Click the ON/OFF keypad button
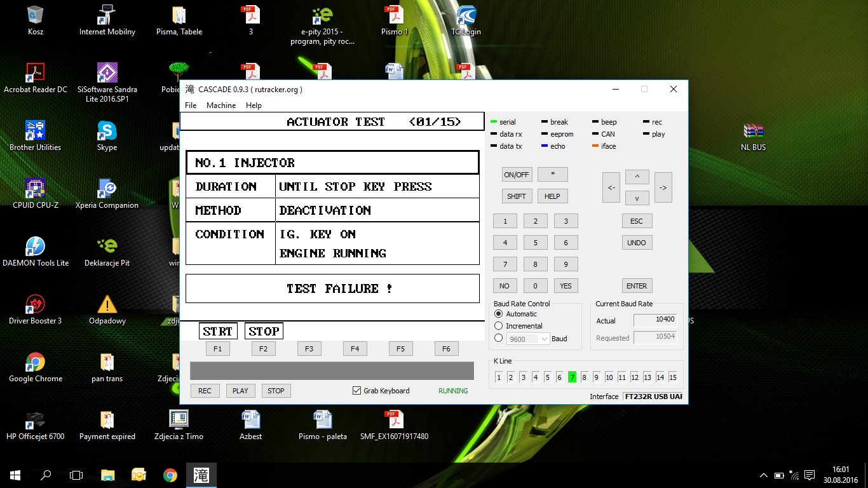Screen dimensions: 868x488 click(x=517, y=175)
